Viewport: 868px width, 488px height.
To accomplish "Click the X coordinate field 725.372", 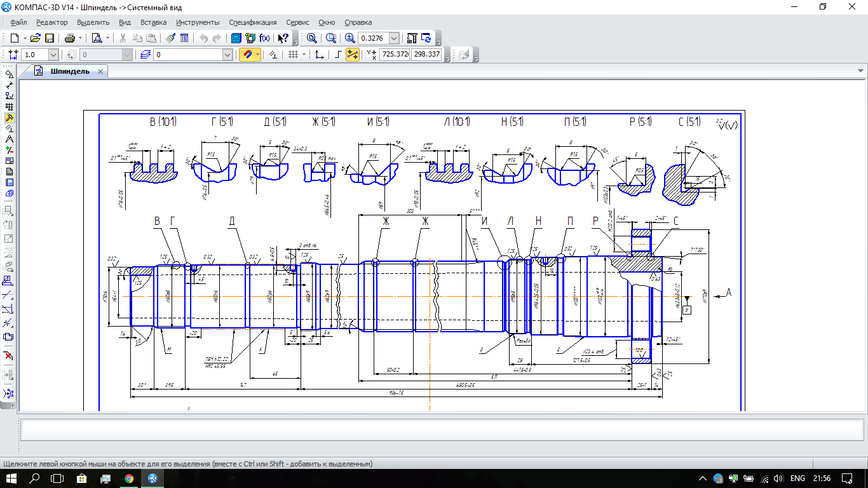I will pyautogui.click(x=394, y=55).
